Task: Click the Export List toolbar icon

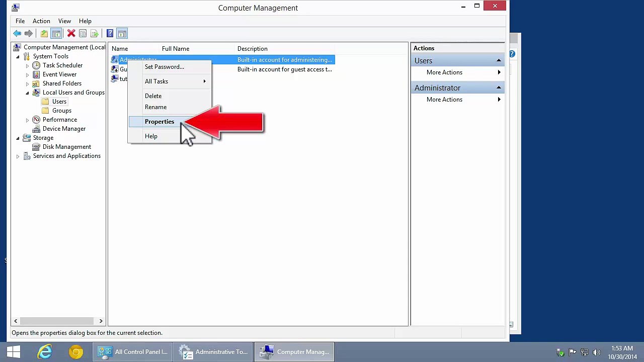Action: (x=94, y=34)
